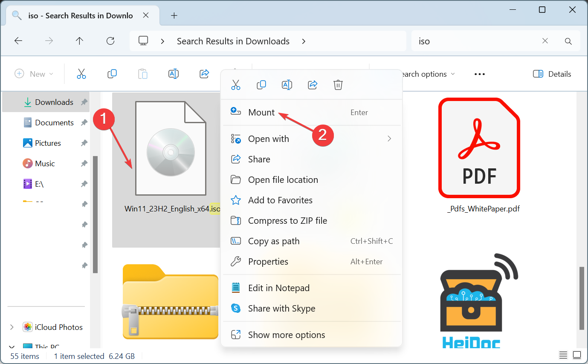Clear the search box with the X

click(545, 41)
